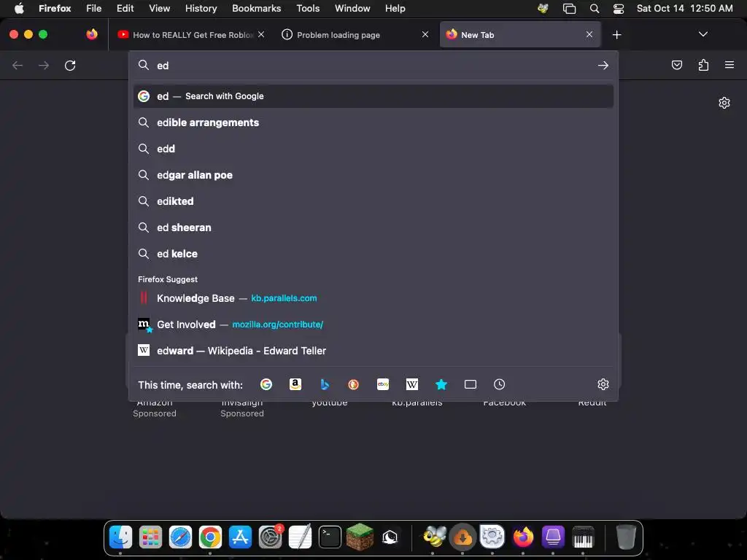Search this time with Google

click(x=266, y=384)
